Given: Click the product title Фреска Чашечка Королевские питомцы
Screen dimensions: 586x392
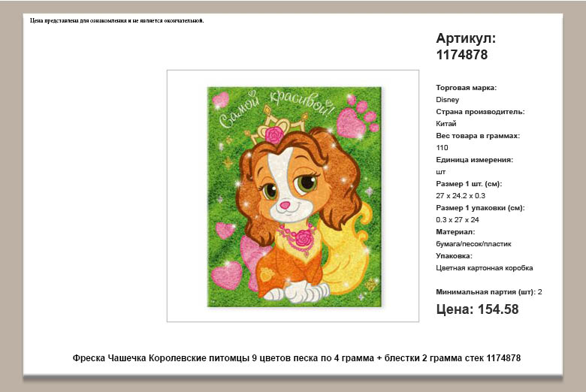Looking at the screenshot, I should click(296, 358).
